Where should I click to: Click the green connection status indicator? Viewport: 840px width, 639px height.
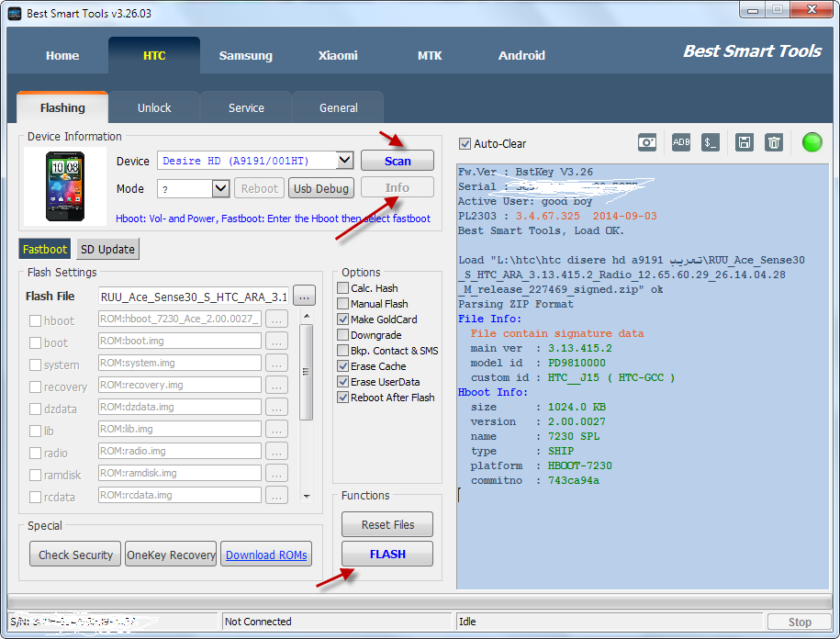(x=812, y=142)
